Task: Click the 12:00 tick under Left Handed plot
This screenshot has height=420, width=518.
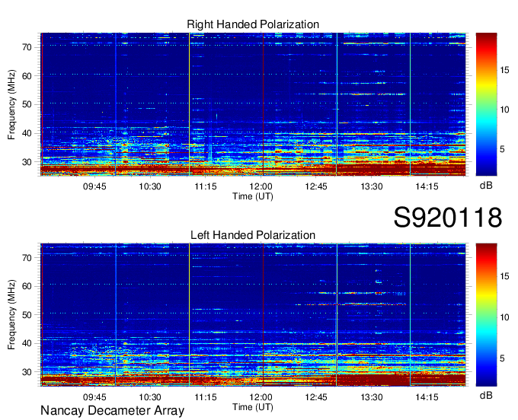Action: (261, 397)
